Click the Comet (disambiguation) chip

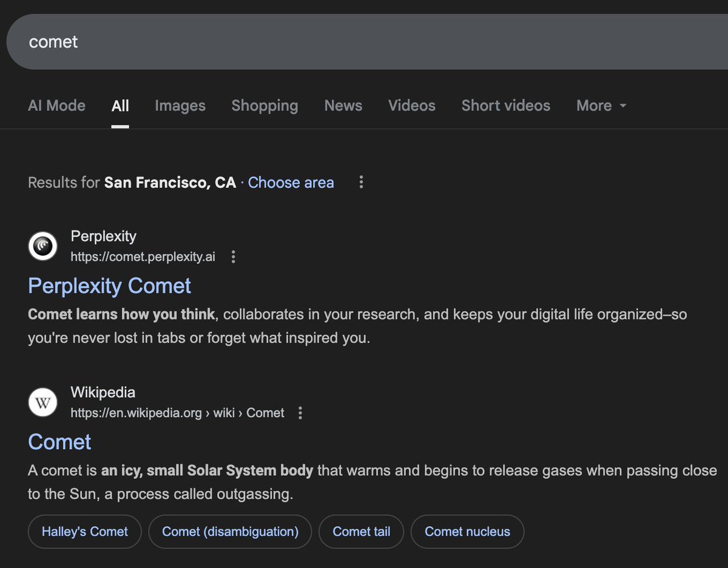click(x=230, y=531)
